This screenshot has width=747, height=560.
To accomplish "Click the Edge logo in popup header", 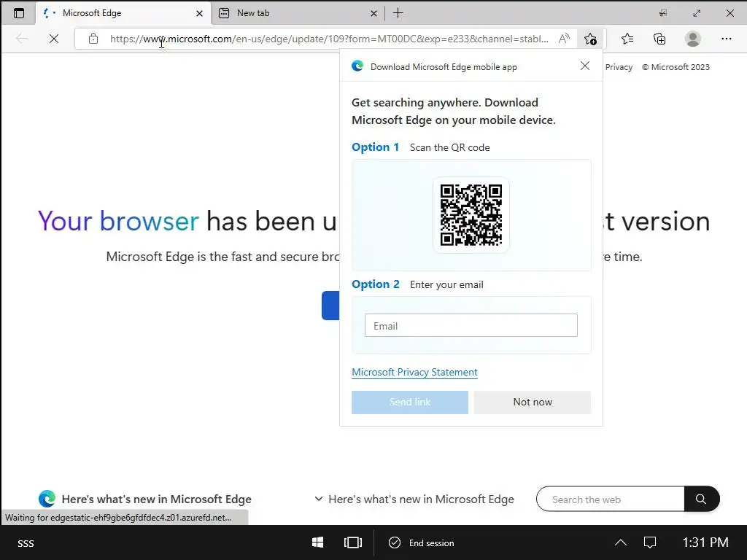I will click(x=357, y=66).
